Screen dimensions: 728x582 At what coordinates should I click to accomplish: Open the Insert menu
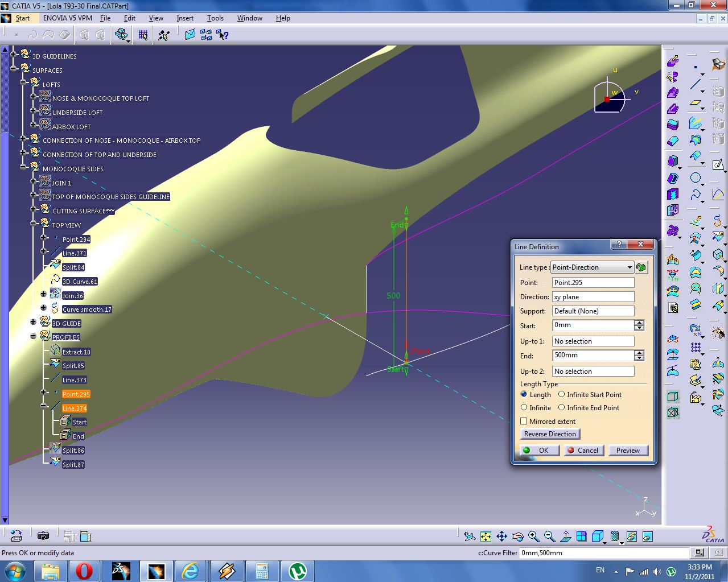185,18
